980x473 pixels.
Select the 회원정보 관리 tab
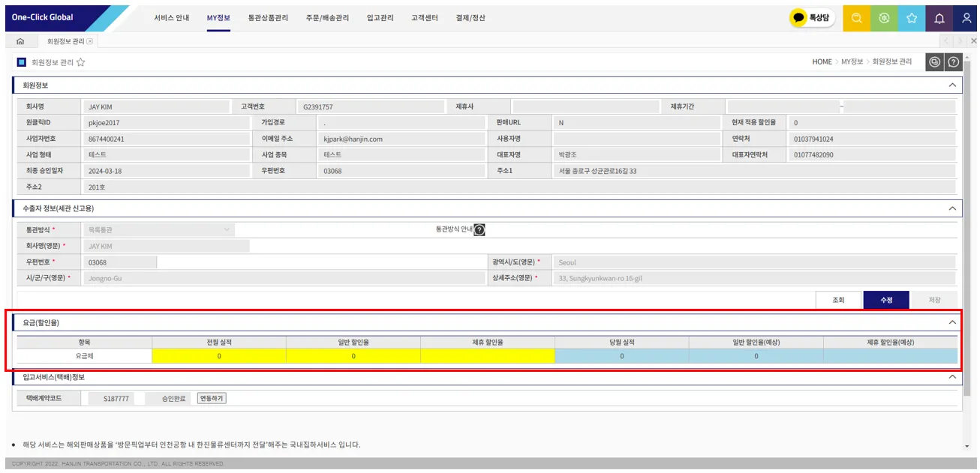(x=65, y=41)
